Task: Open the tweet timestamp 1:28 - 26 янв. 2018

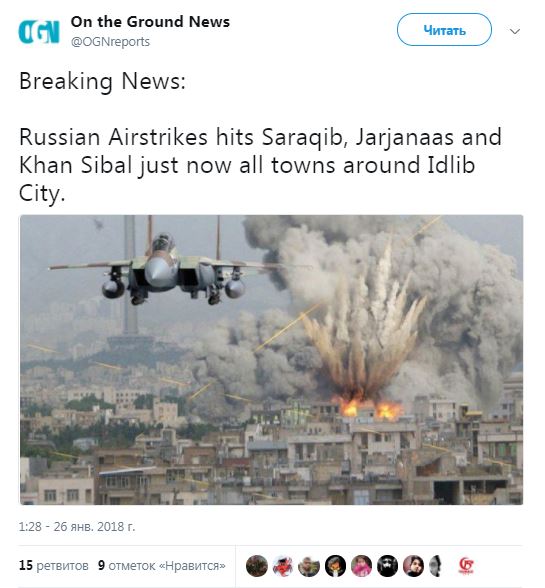Action: (77, 526)
